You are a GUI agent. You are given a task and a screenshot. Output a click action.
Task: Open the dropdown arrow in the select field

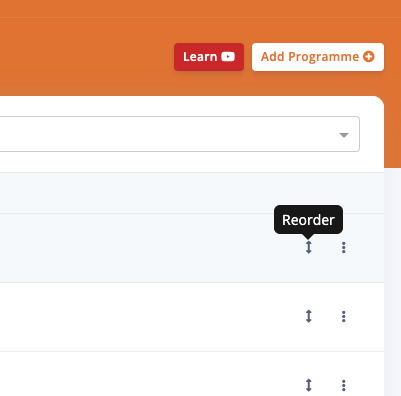[344, 135]
